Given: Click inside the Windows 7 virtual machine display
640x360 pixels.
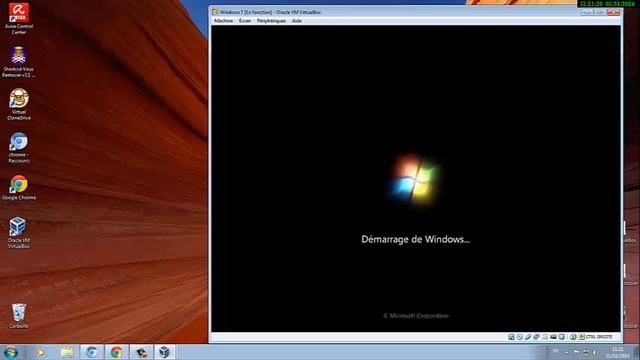Looking at the screenshot, I should 416,179.
